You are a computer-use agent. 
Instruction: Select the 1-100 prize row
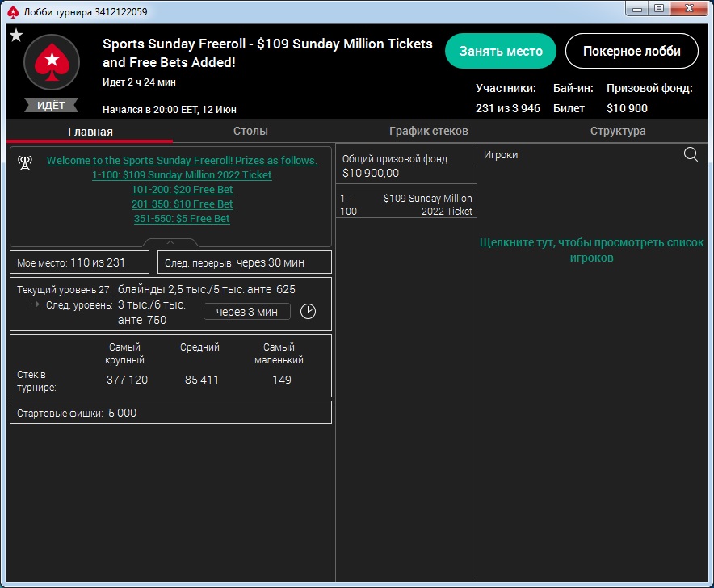pyautogui.click(x=406, y=204)
